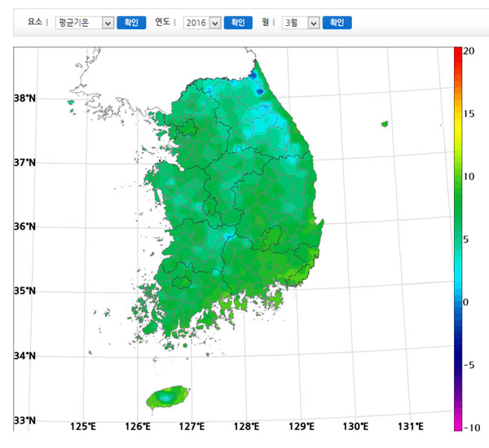Open the 3월 month dropdown

[301, 23]
